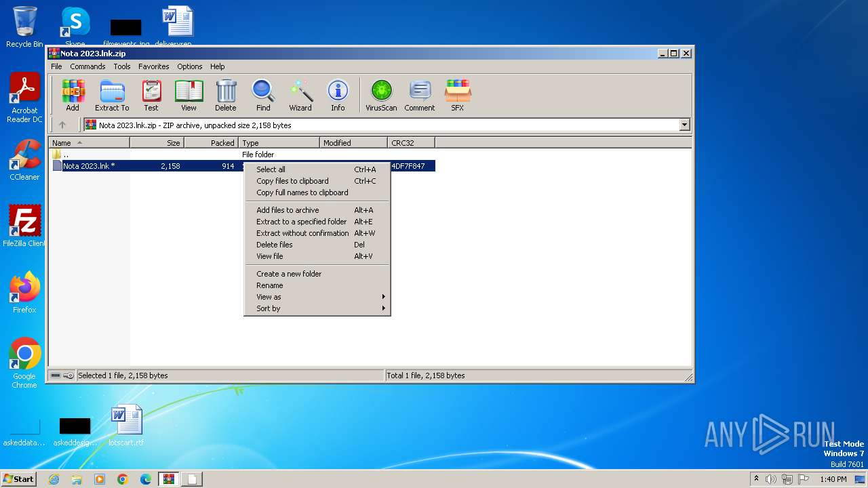This screenshot has width=868, height=488.
Task: Click the WinRAR taskbar button
Action: 169,479
